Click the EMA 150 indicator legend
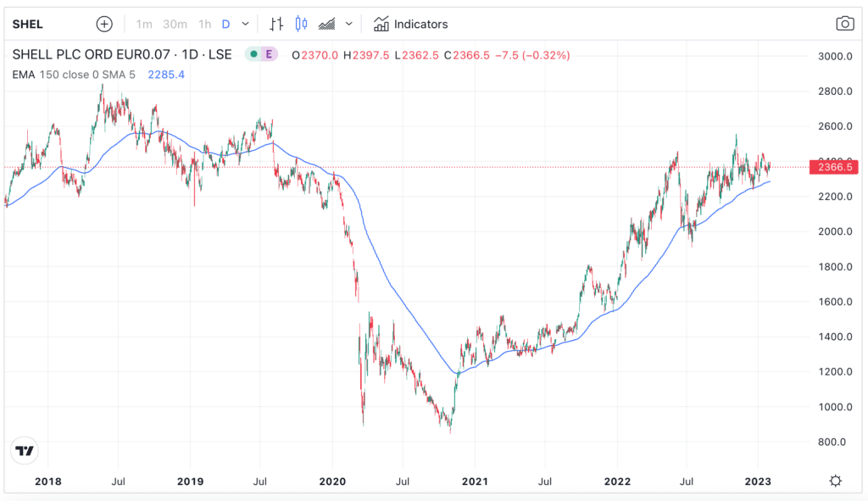Screen dimensions: 868x501 [x=73, y=75]
